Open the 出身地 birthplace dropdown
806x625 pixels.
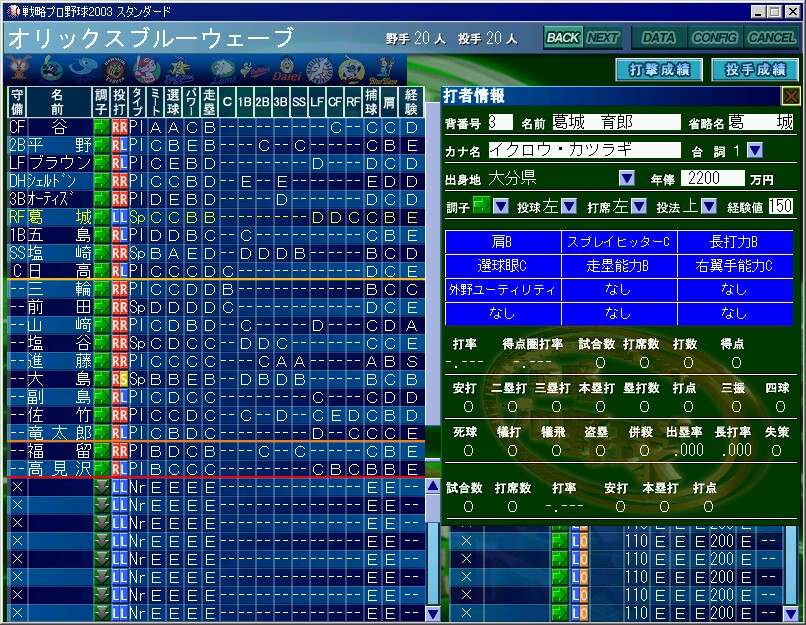(x=627, y=178)
